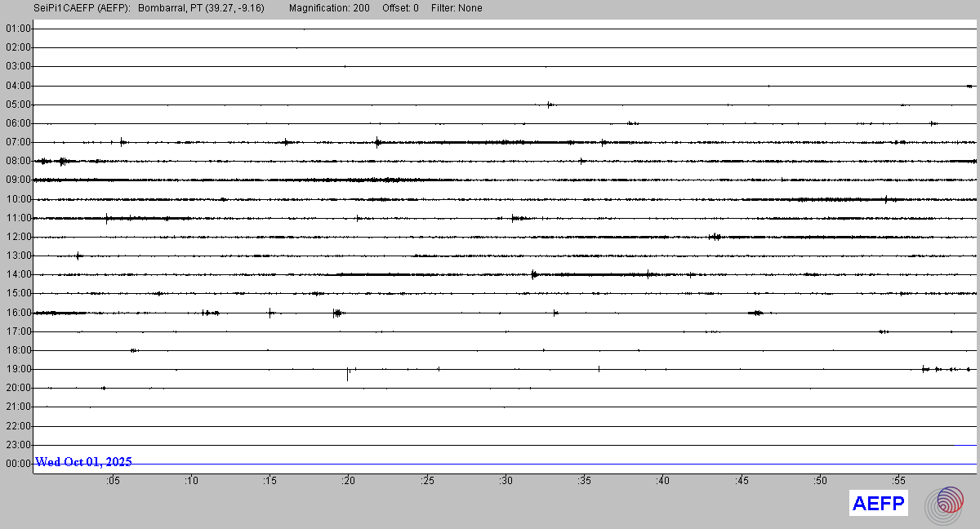Screen dimensions: 980x529
Task: Click the :55 minute axis marker
Action: 899,481
